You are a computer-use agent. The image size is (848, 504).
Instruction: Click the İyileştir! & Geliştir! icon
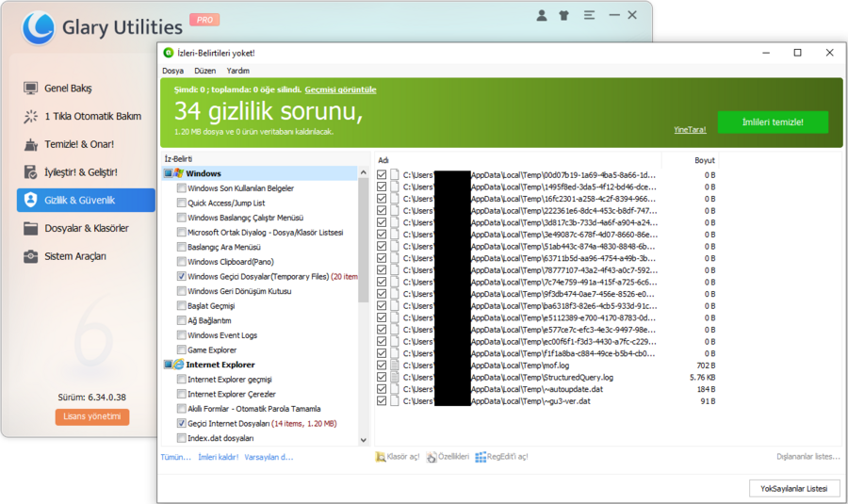pyautogui.click(x=31, y=172)
